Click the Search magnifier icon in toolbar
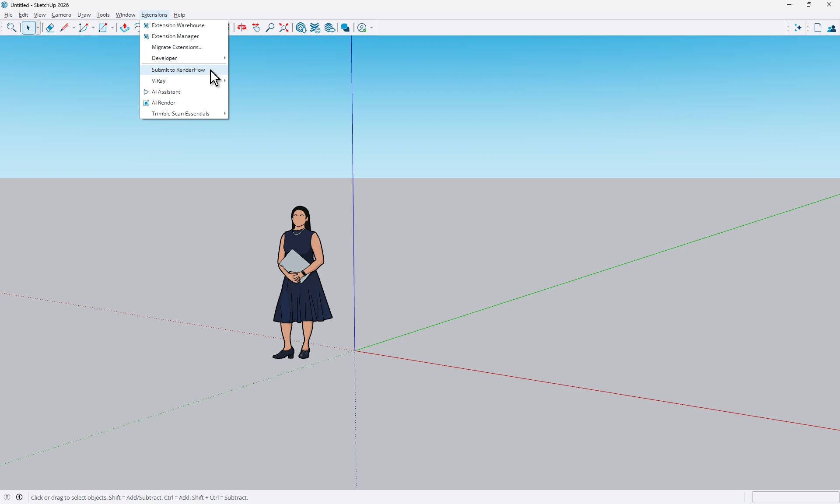The height and width of the screenshot is (504, 840). click(12, 28)
